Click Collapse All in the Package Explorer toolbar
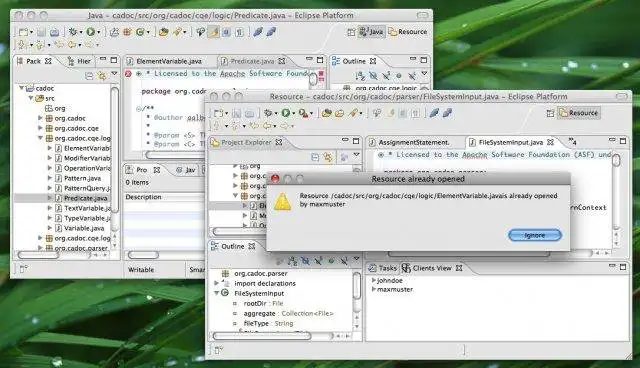Viewport: 640px width, 368px height. 89,75
